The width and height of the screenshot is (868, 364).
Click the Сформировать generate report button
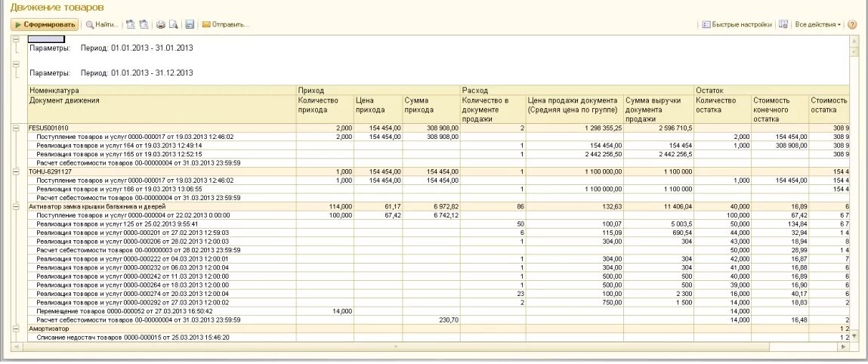point(45,25)
